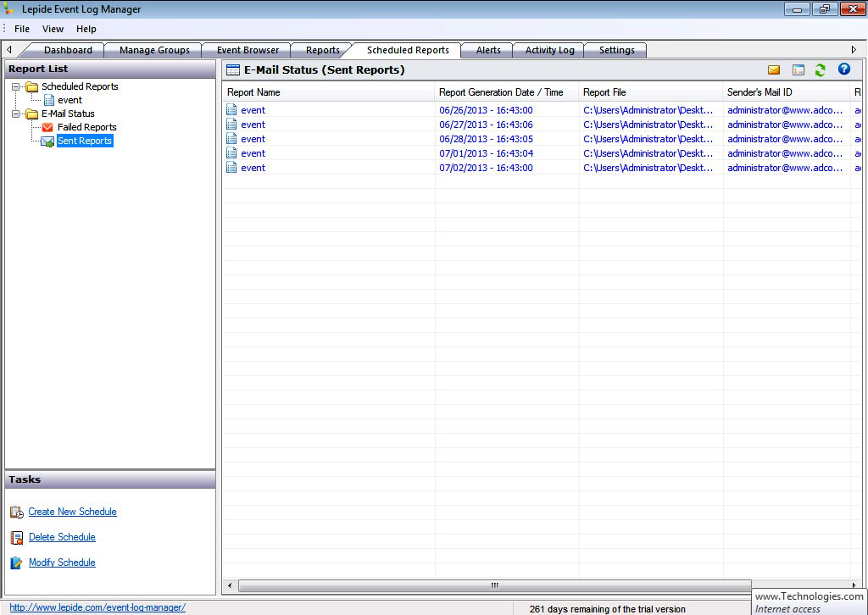Click the Lepide icon in the title bar
868x615 pixels.
(8, 8)
